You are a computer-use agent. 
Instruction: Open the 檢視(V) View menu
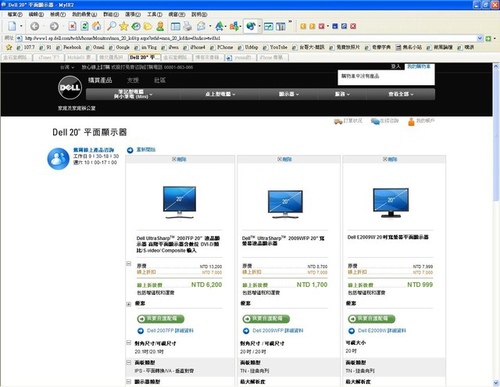tap(58, 15)
